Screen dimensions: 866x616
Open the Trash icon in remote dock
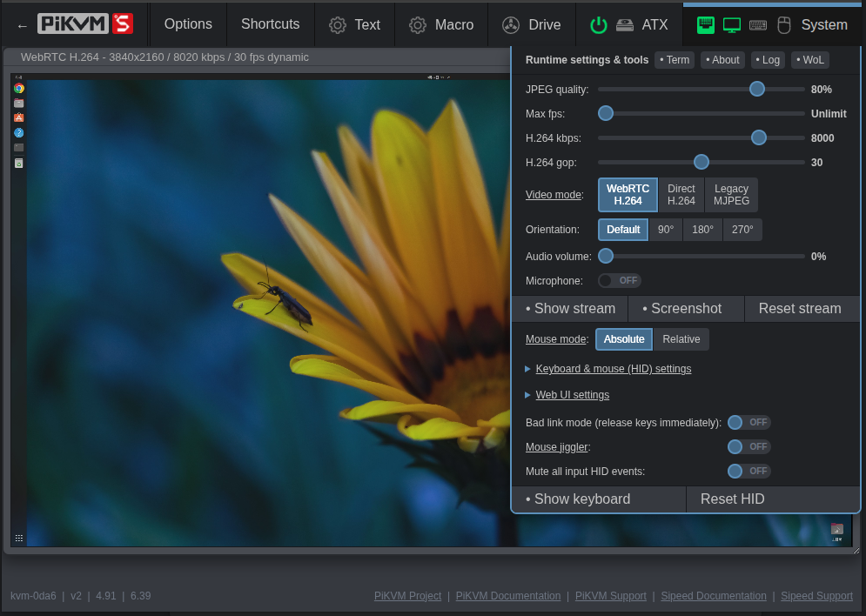tap(19, 163)
